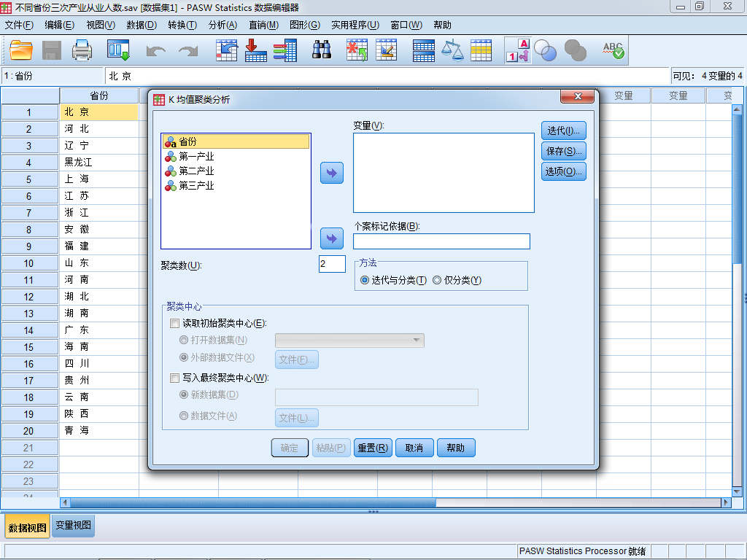This screenshot has height=560, width=747.
Task: Click the 个案标记依据 input field
Action: click(x=441, y=241)
